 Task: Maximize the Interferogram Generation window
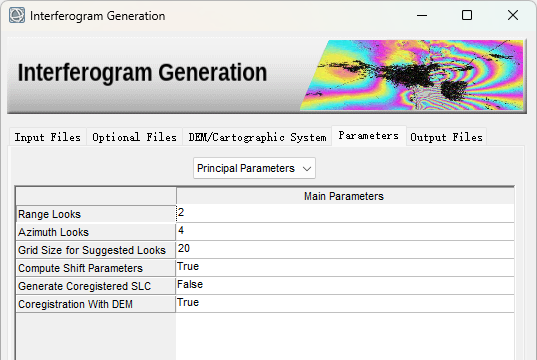467,15
